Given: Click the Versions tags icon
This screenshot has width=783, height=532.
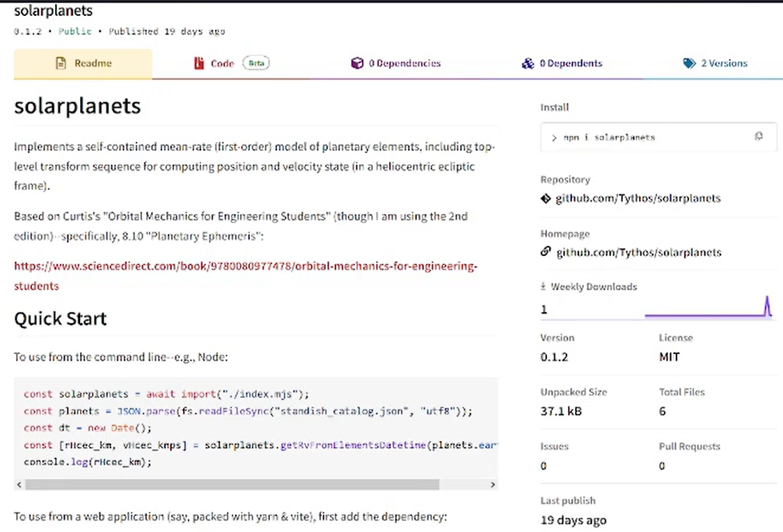Looking at the screenshot, I should point(689,63).
